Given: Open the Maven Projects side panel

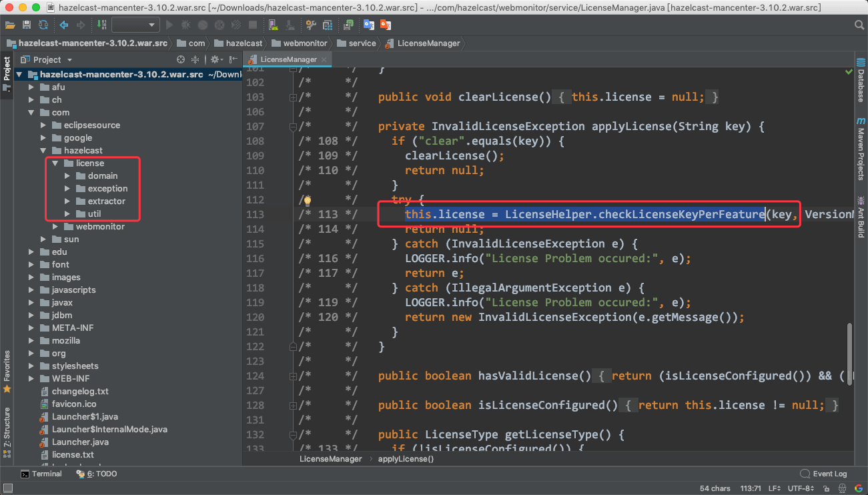Looking at the screenshot, I should pos(861,150).
